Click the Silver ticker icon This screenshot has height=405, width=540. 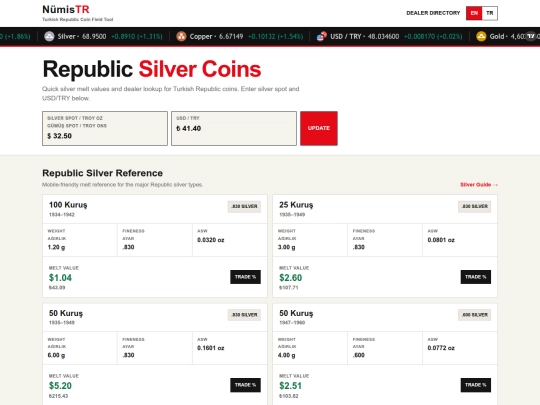tap(49, 36)
